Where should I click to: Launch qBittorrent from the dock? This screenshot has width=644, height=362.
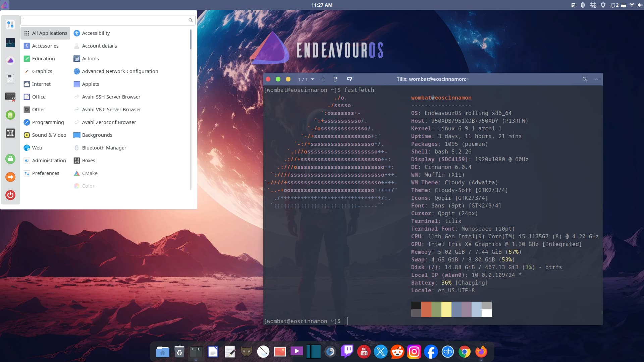point(448,352)
